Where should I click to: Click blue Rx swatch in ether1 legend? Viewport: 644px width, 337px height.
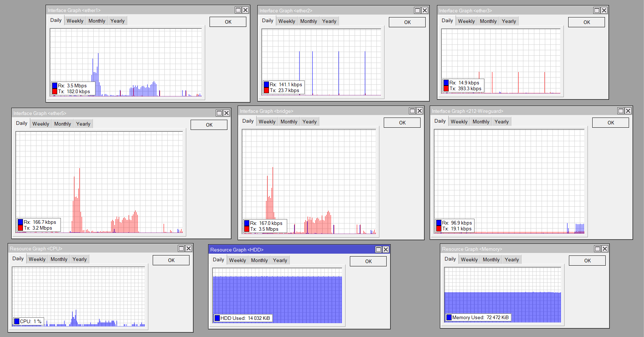click(x=55, y=86)
